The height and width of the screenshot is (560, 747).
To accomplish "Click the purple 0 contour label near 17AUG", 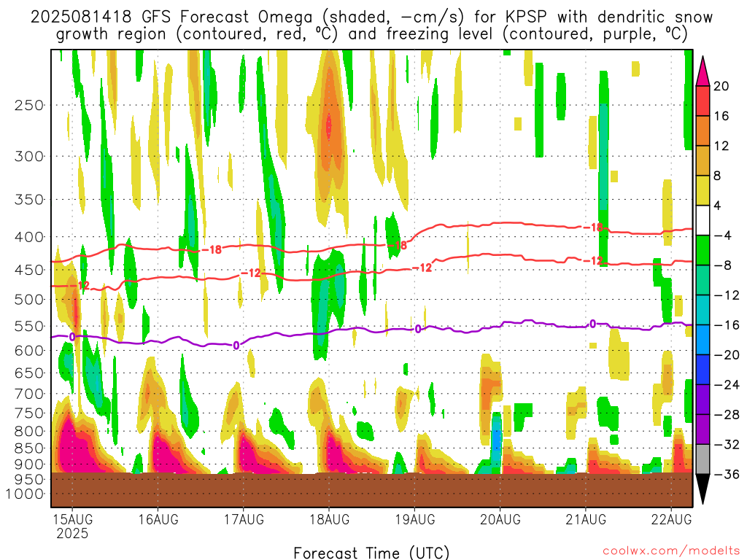I will (x=236, y=345).
